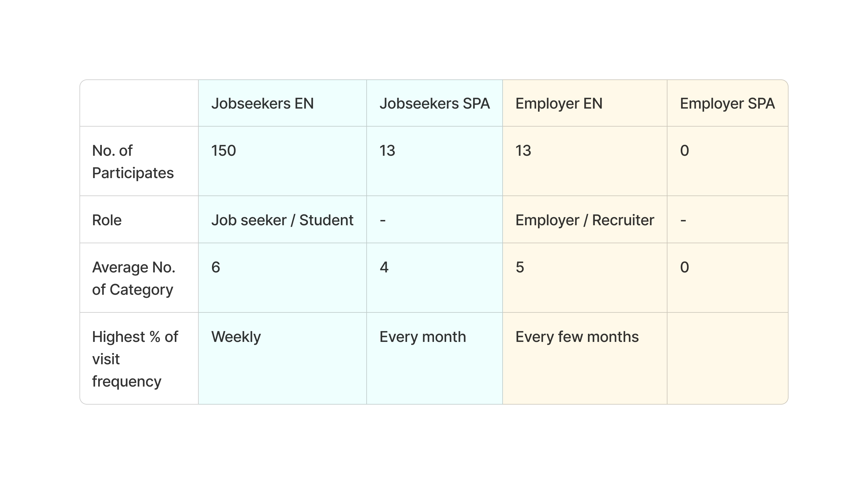
Task: Click the Employer EN column header
Action: point(559,103)
